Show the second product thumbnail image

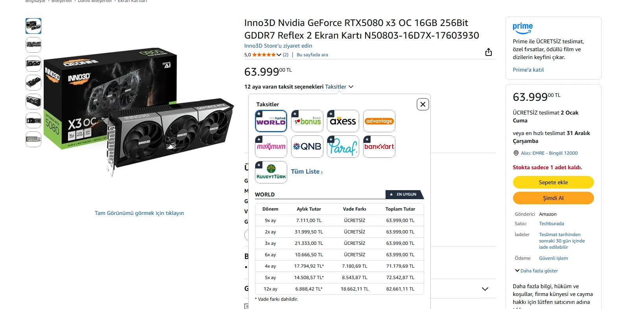(33, 45)
